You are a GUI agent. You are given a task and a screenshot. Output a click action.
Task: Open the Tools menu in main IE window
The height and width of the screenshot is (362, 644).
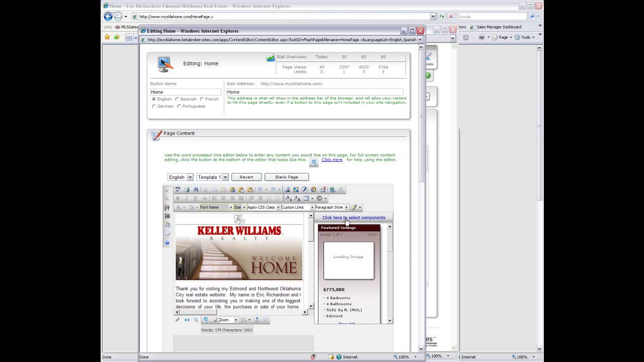pos(525,37)
